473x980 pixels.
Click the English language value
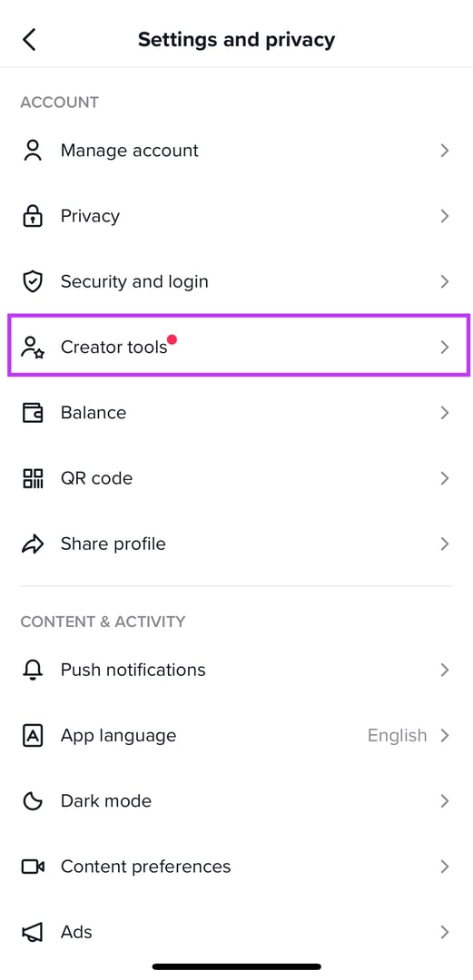[x=398, y=736]
